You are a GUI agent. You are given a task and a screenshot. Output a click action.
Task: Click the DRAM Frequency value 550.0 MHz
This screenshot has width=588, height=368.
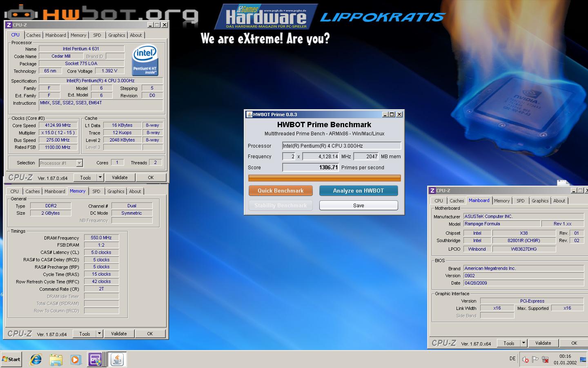101,238
